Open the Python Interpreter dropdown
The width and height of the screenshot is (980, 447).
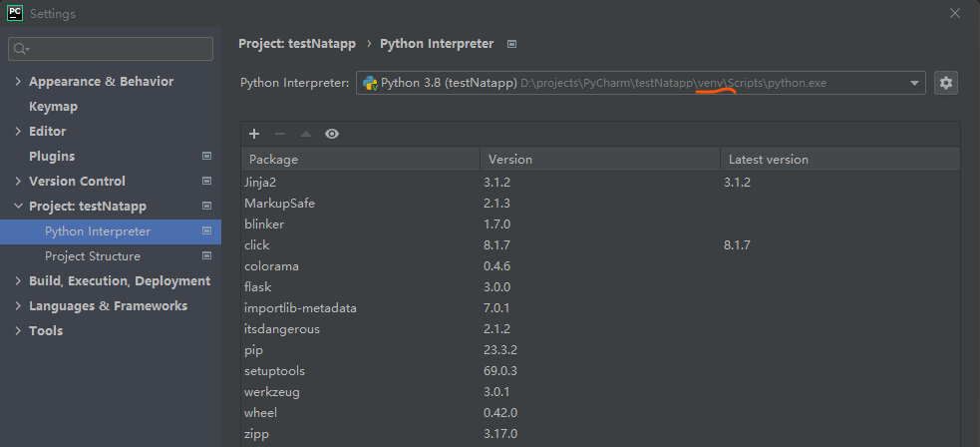(x=914, y=83)
